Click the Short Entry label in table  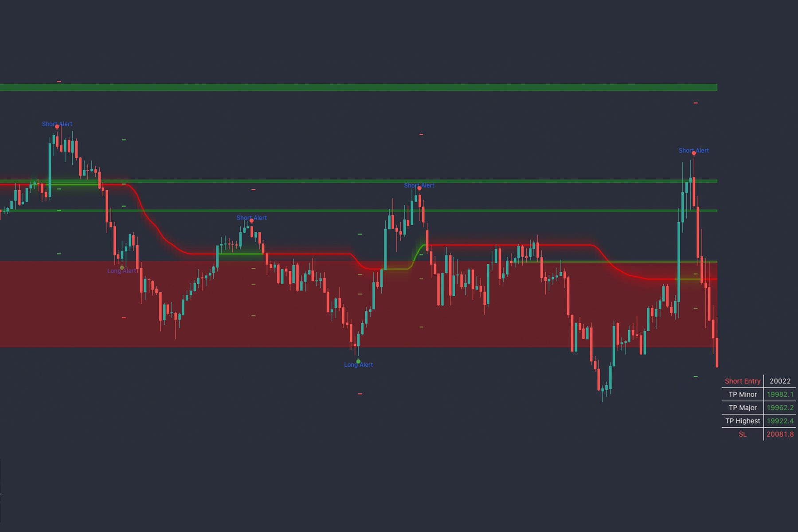coord(742,381)
